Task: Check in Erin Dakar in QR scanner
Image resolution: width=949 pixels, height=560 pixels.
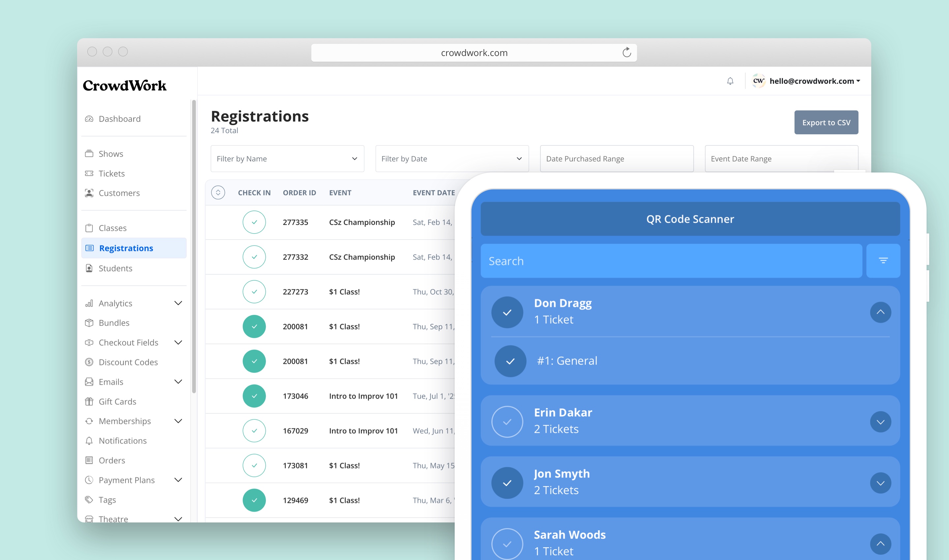Action: coord(507,422)
